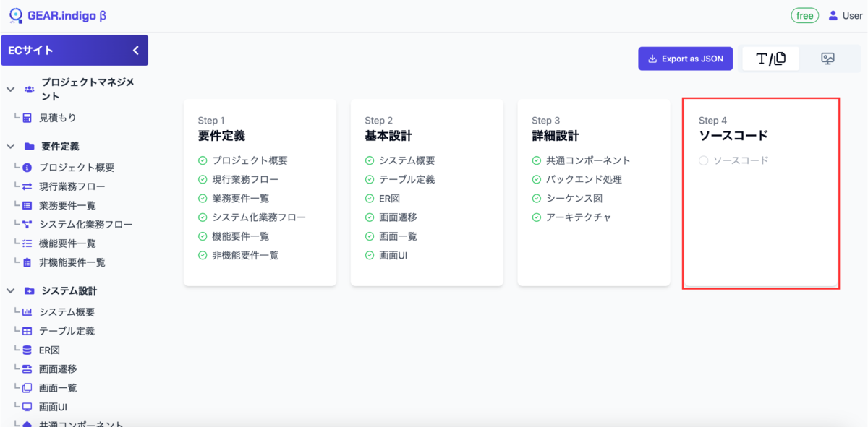Click the GEAR.indigo logo icon

[x=16, y=15]
